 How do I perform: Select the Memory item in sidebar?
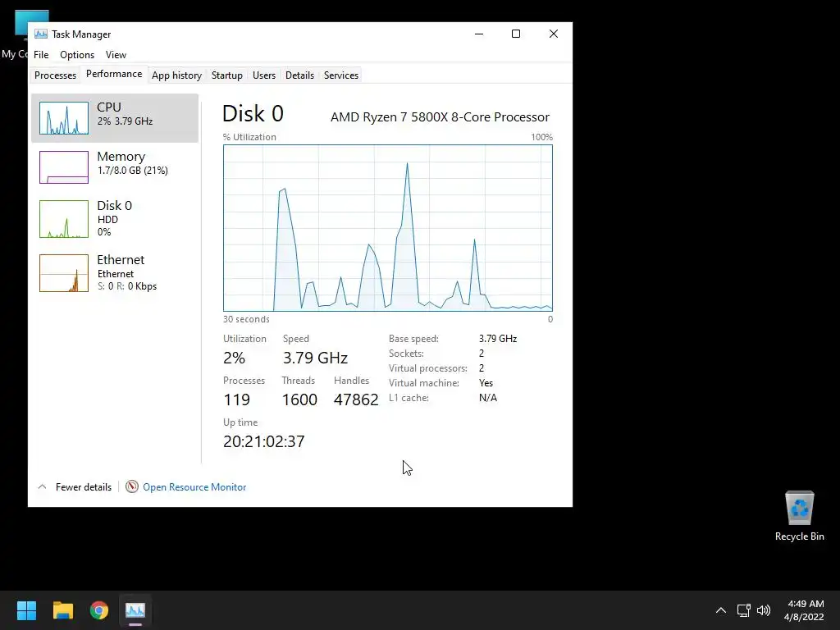pos(115,167)
